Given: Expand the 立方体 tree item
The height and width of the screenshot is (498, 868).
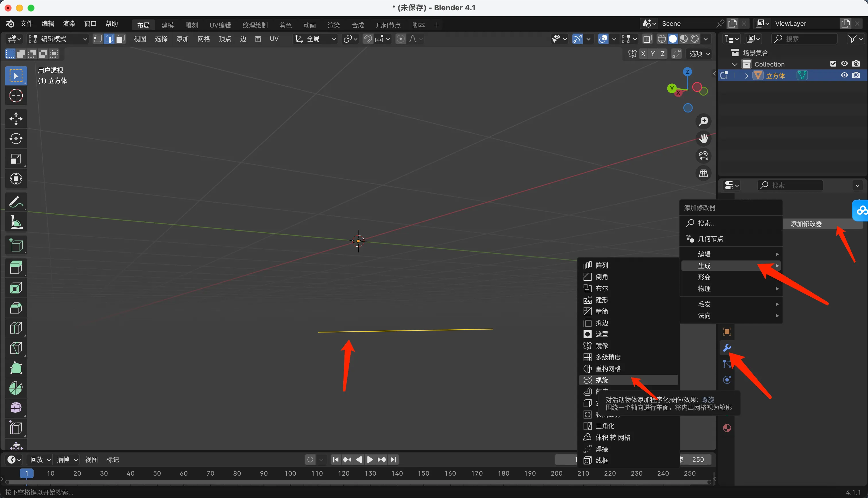Looking at the screenshot, I should click(x=747, y=76).
